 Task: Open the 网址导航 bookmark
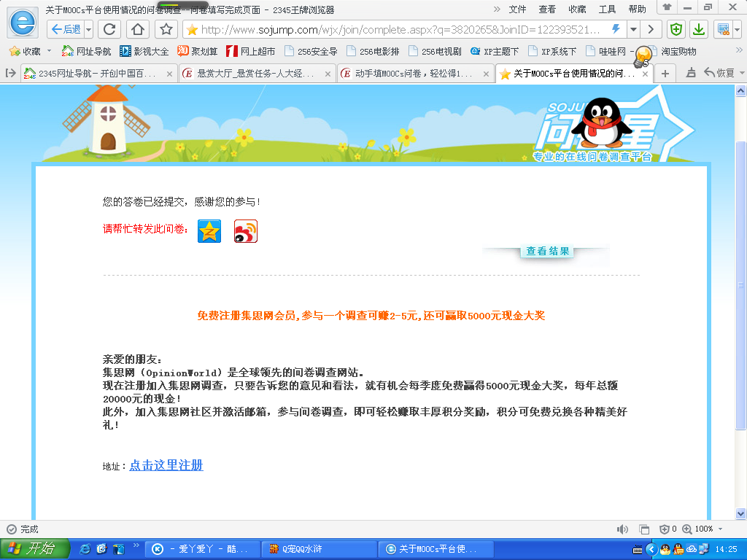86,51
